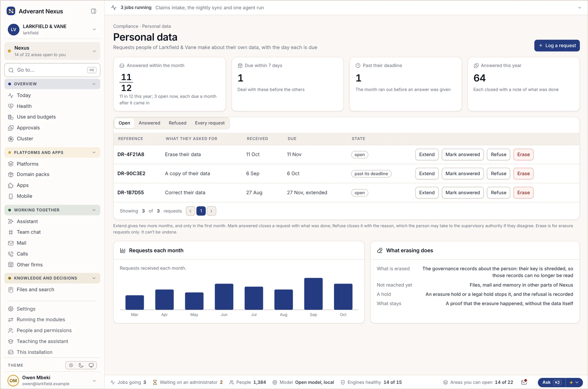
Task: Click the Domain packs cube icon
Action: [x=11, y=174]
